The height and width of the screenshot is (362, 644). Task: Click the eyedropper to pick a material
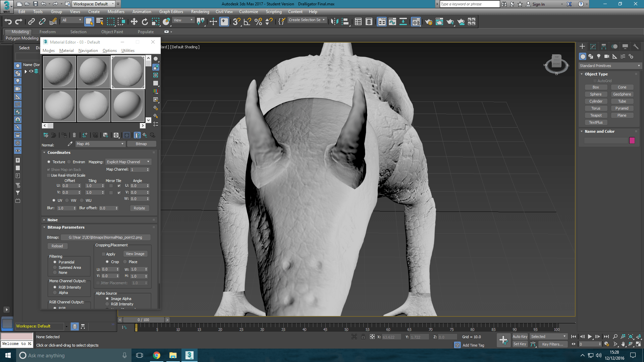(x=70, y=143)
